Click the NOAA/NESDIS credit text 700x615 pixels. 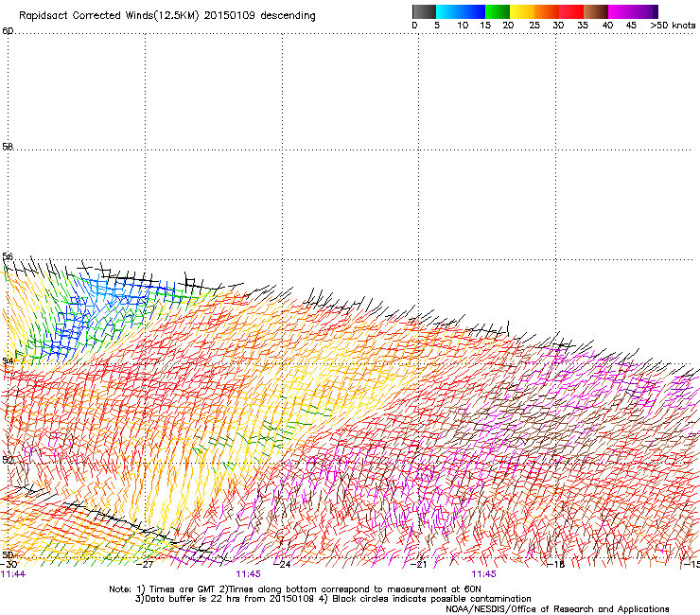coord(557,608)
